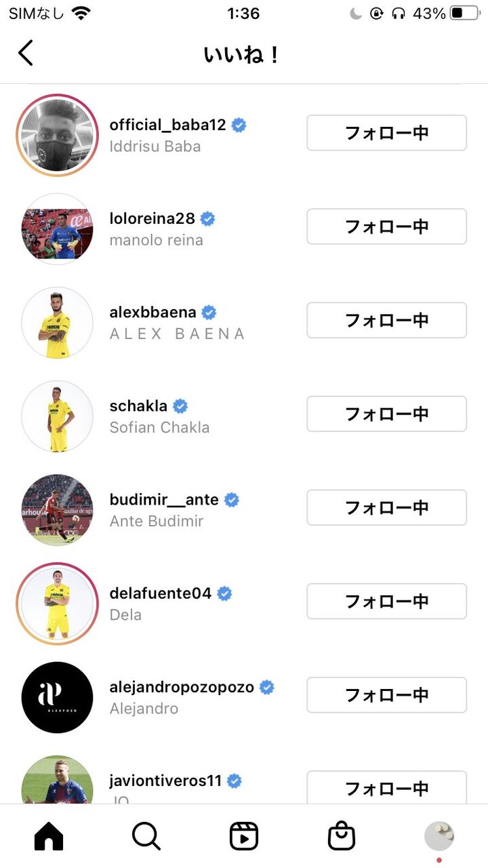Viewport: 488px width, 868px height.
Task: Open the loloreina28 username link
Action: [x=152, y=218]
